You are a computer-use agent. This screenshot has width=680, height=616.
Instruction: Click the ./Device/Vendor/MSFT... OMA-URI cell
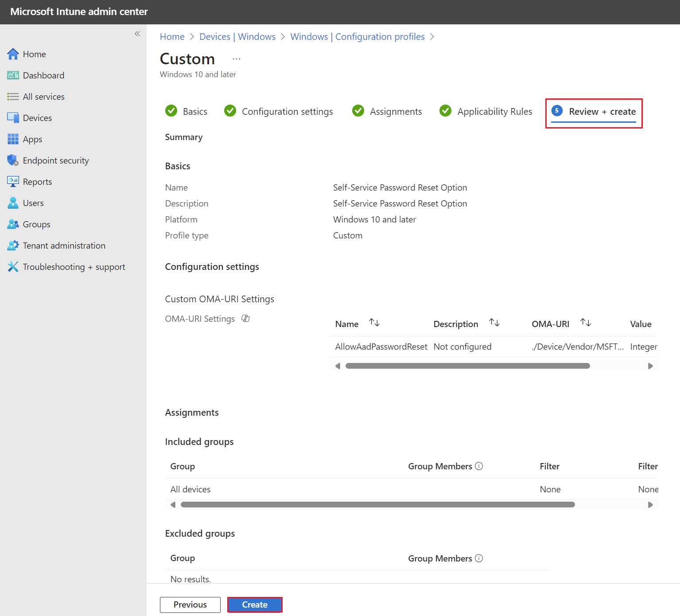point(578,347)
